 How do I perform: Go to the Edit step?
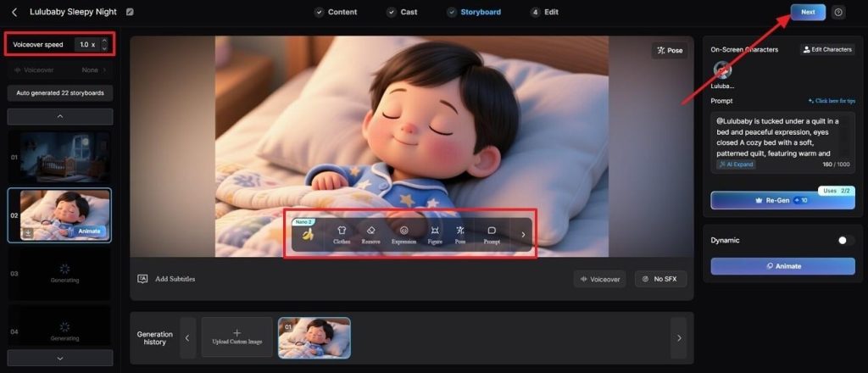click(545, 12)
